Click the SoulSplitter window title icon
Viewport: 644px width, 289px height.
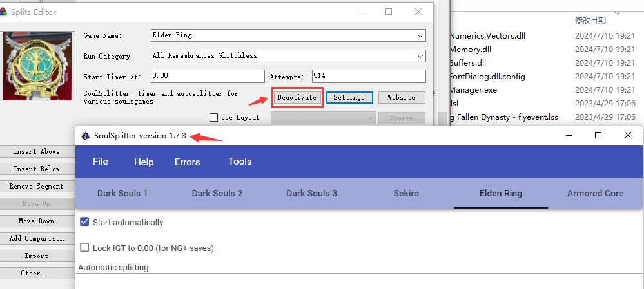pyautogui.click(x=86, y=136)
